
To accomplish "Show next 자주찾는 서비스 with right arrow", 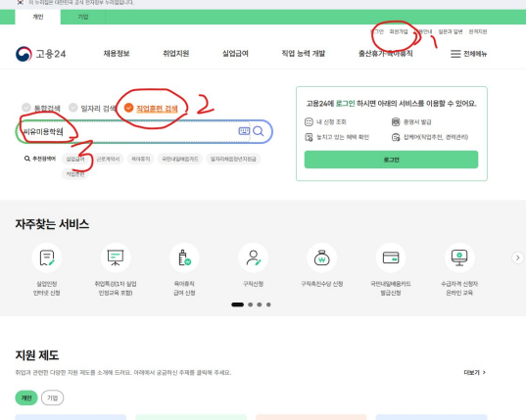I will click(517, 257).
